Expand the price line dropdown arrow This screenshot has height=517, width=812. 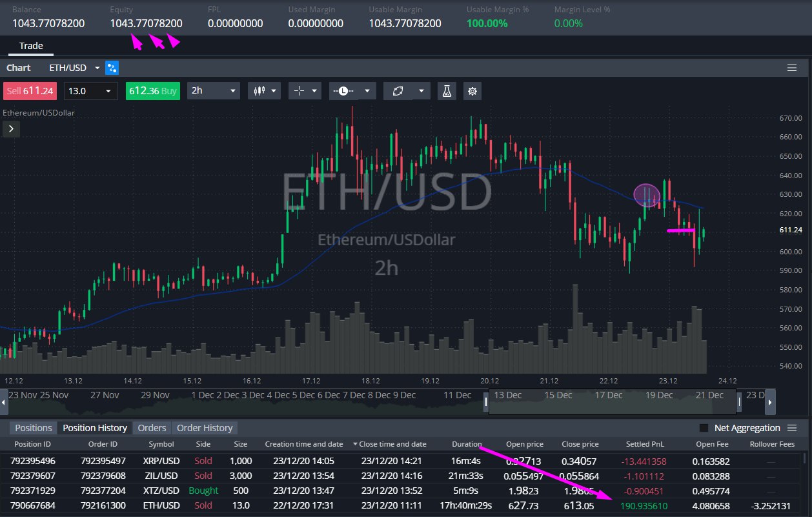coord(369,91)
